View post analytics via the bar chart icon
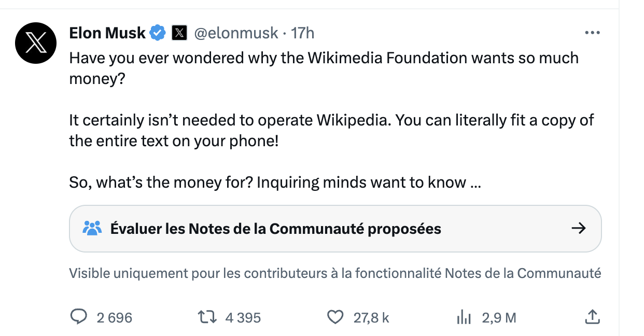 (x=464, y=317)
